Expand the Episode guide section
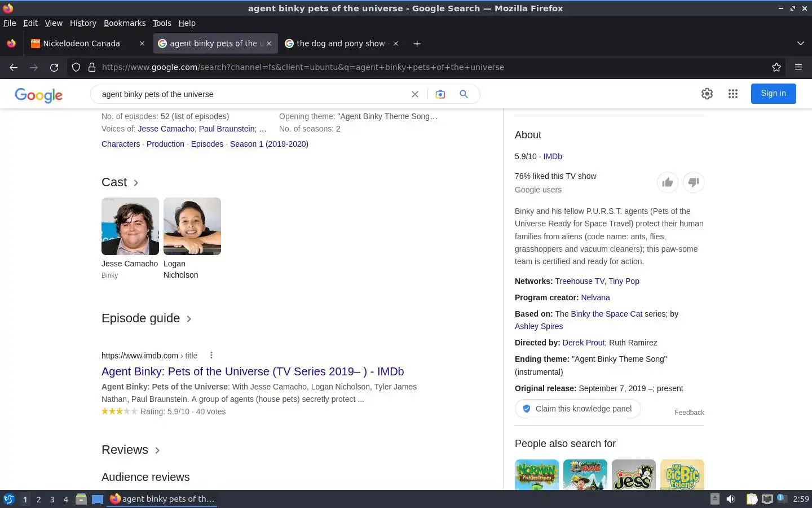812x508 pixels. pyautogui.click(x=189, y=319)
